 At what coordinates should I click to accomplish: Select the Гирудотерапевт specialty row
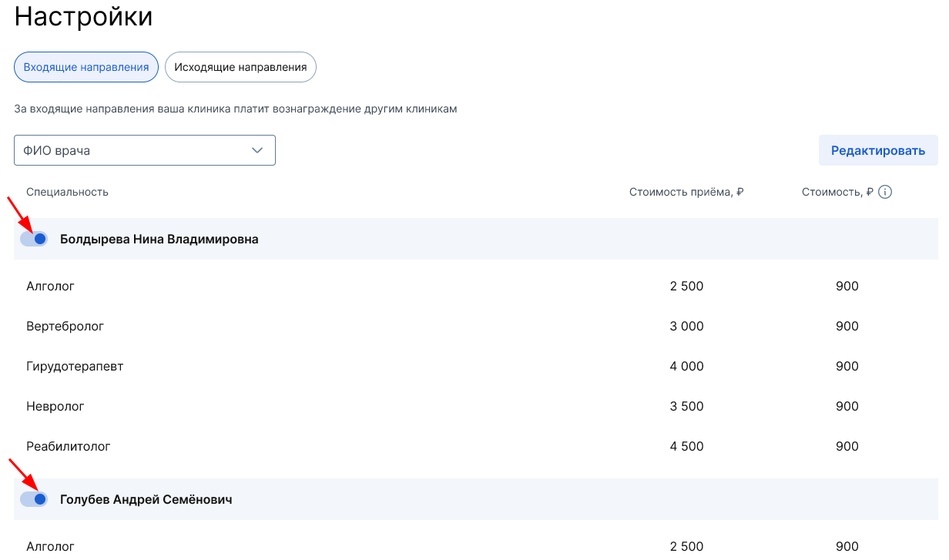pyautogui.click(x=75, y=367)
